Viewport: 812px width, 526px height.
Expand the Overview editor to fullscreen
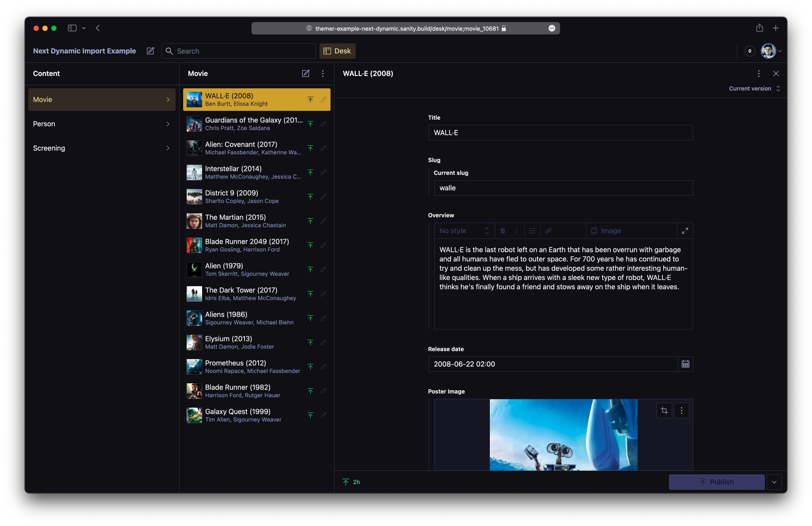(685, 231)
